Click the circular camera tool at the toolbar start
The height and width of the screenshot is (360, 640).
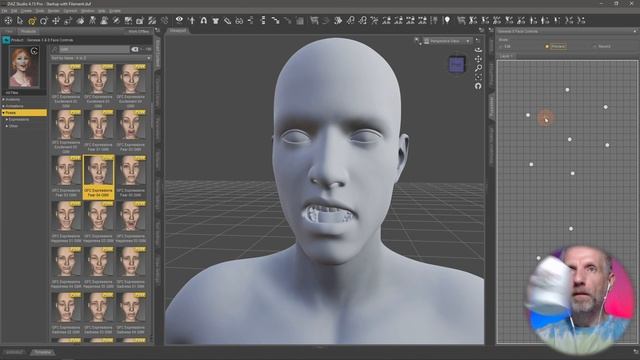(8, 20)
